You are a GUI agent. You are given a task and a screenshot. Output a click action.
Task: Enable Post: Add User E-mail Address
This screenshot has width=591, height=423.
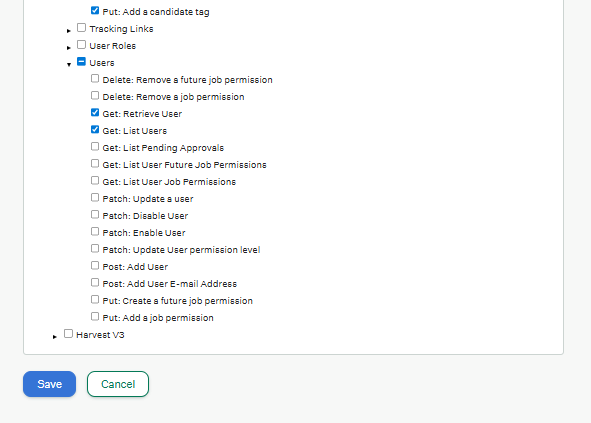point(95,282)
